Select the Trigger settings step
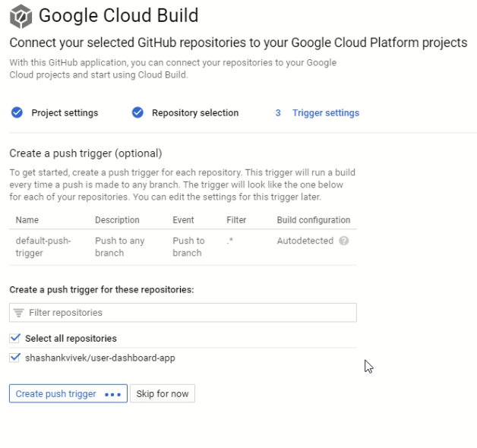477x448 pixels. [326, 113]
